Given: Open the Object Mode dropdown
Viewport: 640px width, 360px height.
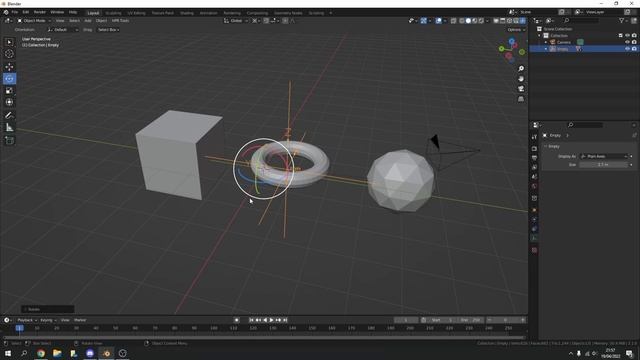Looking at the screenshot, I should [x=34, y=21].
